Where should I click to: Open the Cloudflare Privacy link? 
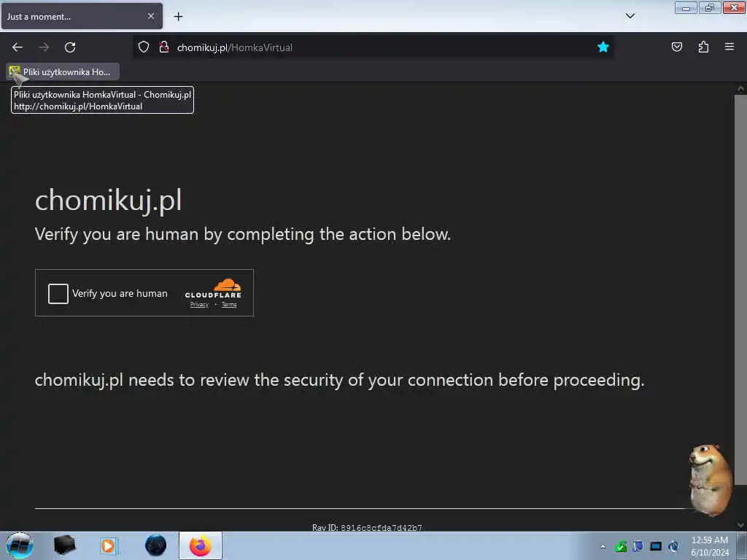199,305
